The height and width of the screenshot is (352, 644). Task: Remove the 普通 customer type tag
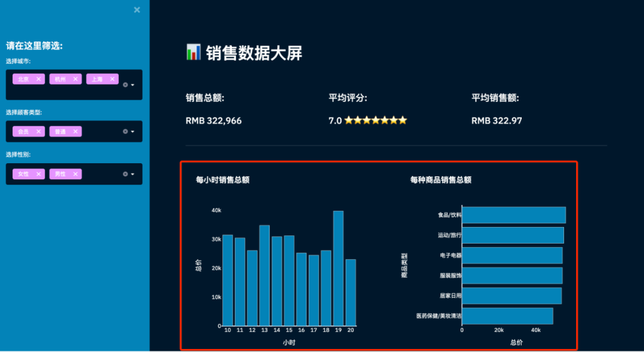point(75,132)
